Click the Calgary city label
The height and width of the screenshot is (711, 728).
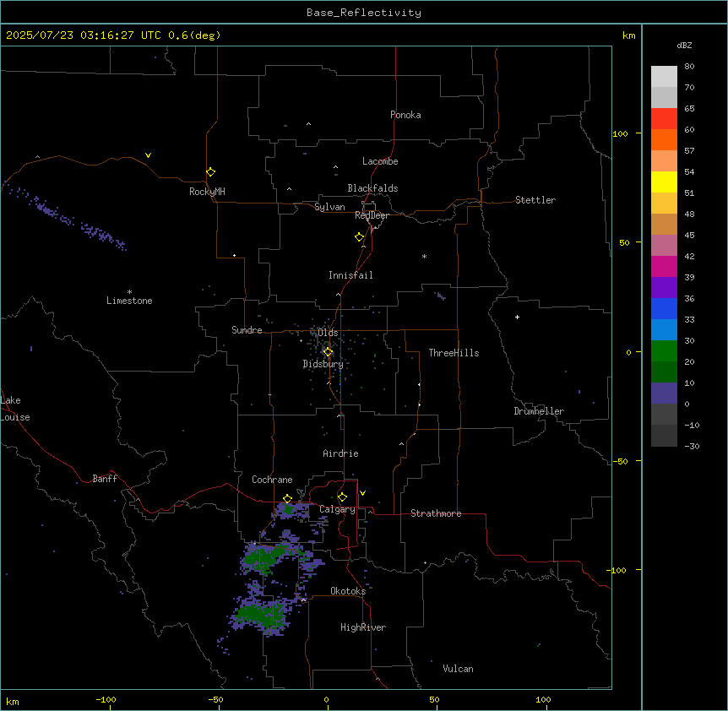click(x=337, y=509)
